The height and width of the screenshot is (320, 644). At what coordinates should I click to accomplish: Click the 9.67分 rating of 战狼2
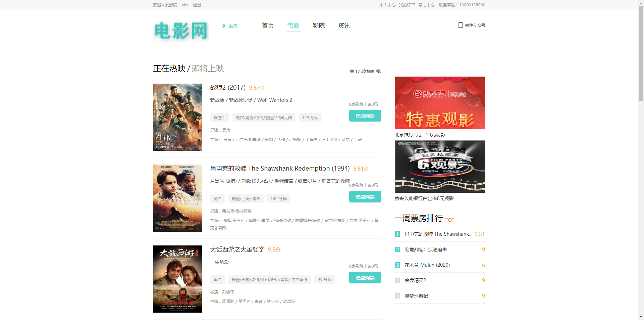pyautogui.click(x=257, y=88)
